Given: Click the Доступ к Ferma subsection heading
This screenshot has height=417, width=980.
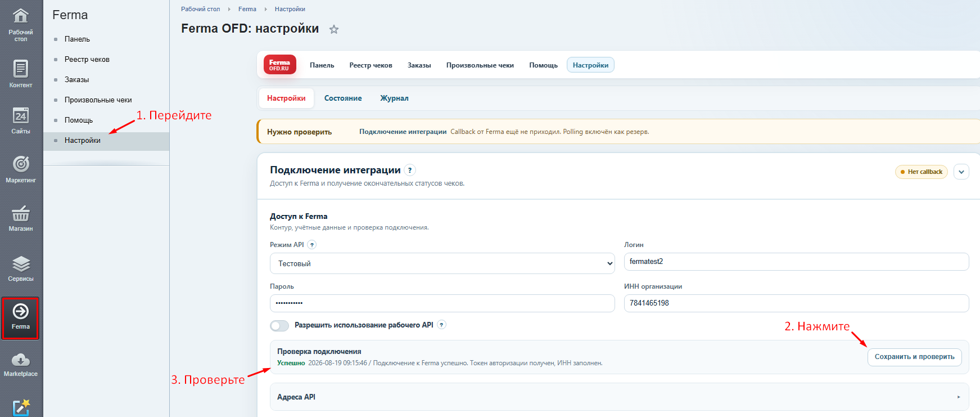Looking at the screenshot, I should coord(299,216).
